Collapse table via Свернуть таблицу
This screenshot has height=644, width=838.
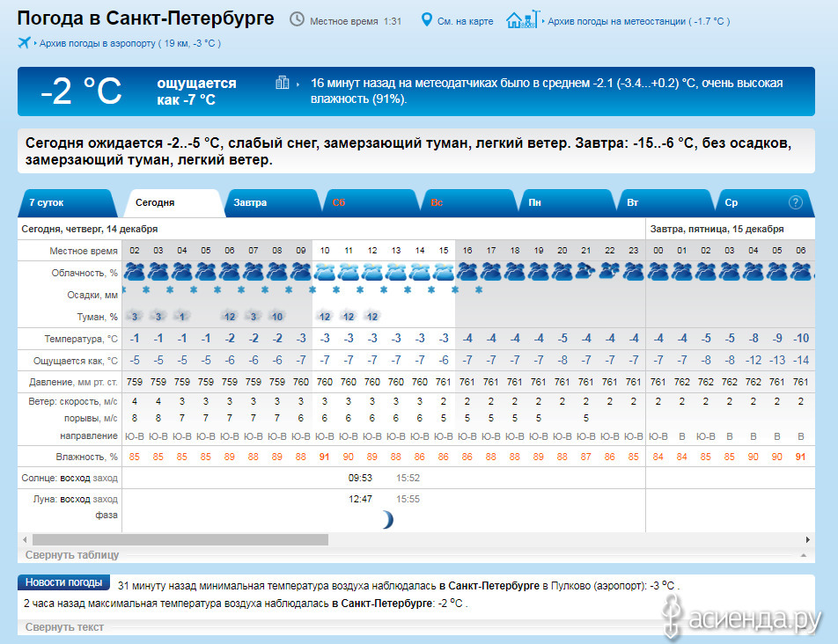coord(72,555)
